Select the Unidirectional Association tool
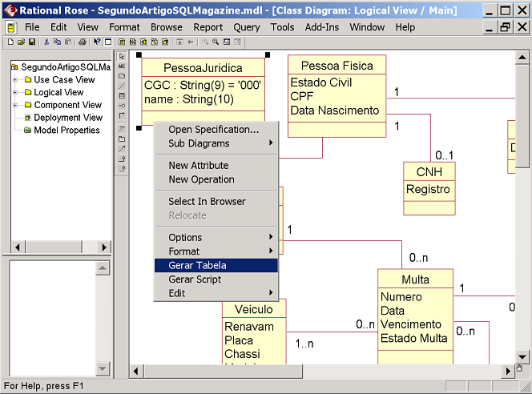 click(122, 115)
